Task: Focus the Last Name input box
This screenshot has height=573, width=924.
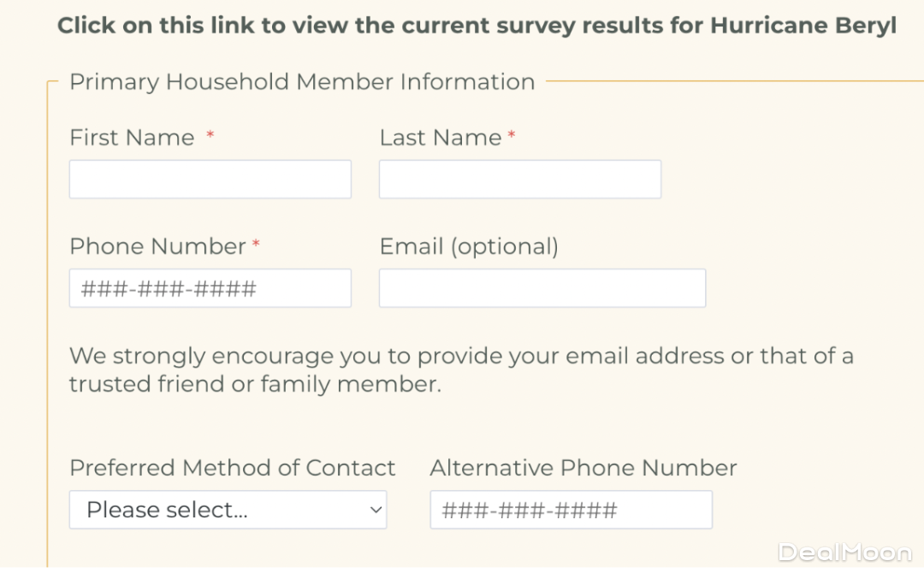Action: (519, 180)
